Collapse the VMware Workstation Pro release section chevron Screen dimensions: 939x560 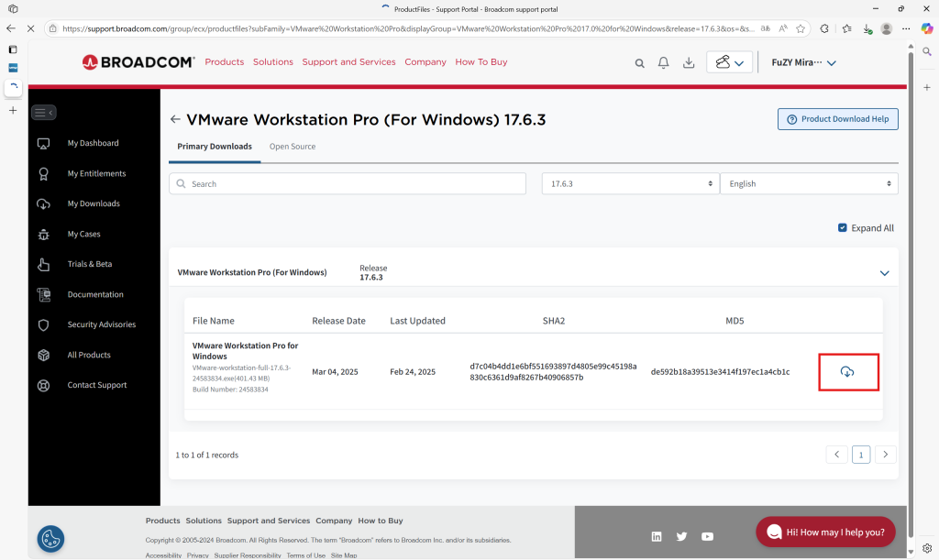tap(885, 273)
